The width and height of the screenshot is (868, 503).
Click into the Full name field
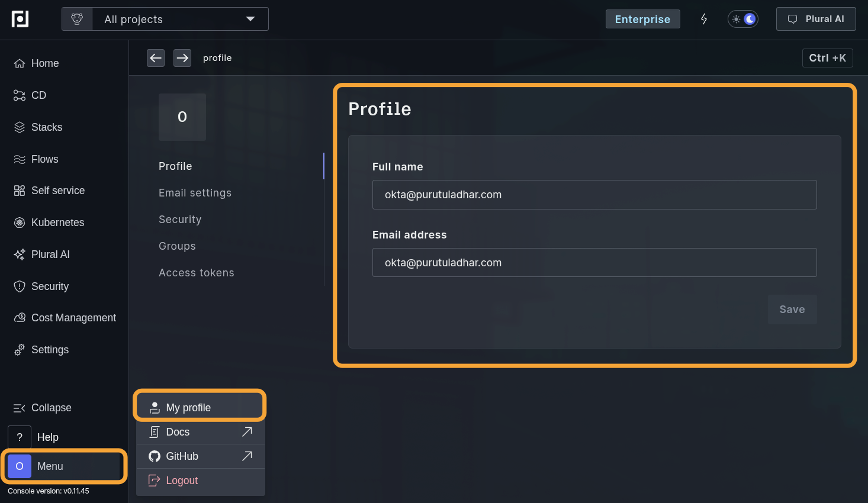coord(594,195)
